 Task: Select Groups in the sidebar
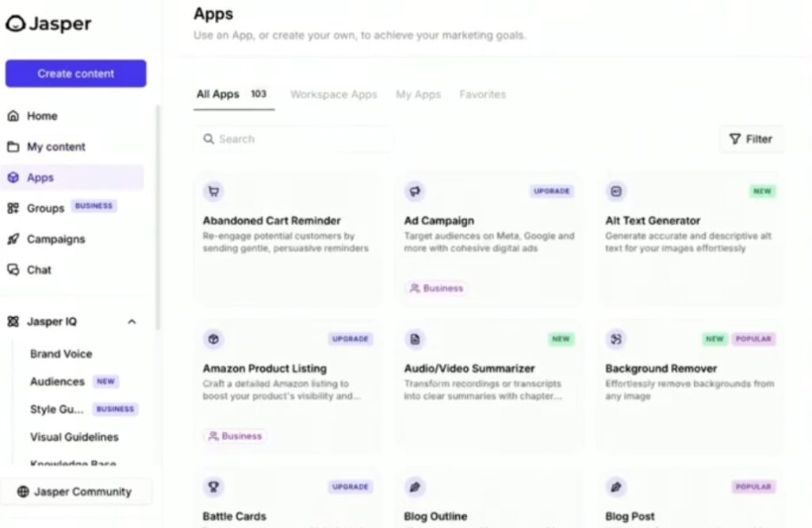coord(72,208)
